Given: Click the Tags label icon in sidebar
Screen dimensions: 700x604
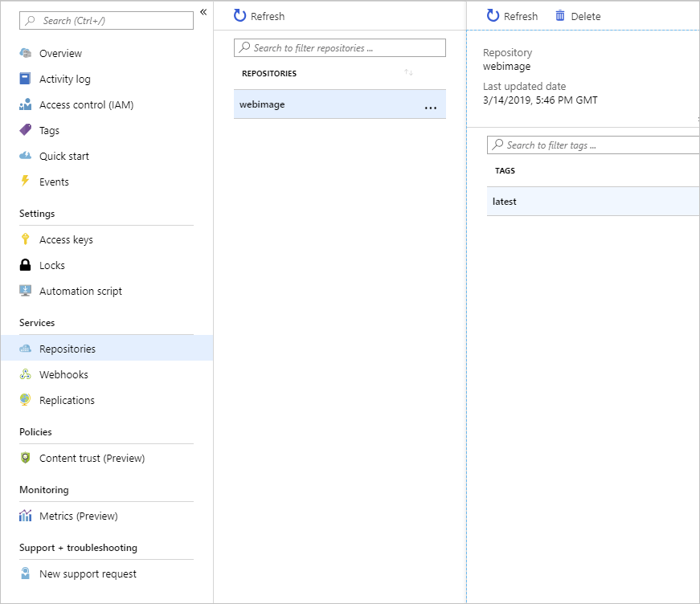Looking at the screenshot, I should [x=27, y=130].
